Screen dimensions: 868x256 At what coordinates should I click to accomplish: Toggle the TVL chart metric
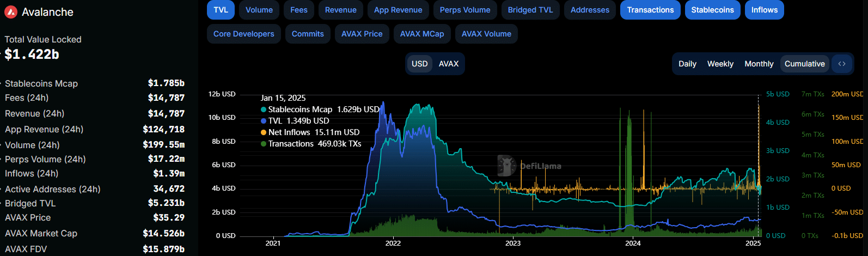pyautogui.click(x=221, y=10)
